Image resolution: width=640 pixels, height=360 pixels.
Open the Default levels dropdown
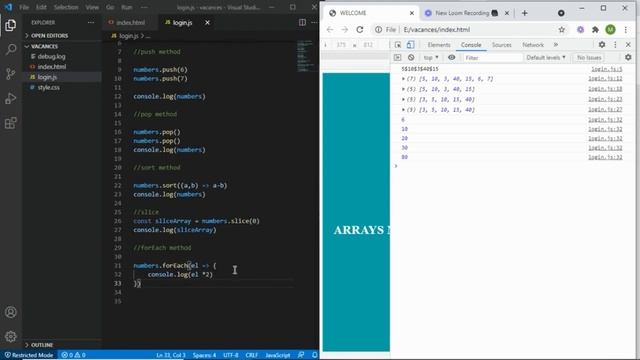tap(546, 58)
